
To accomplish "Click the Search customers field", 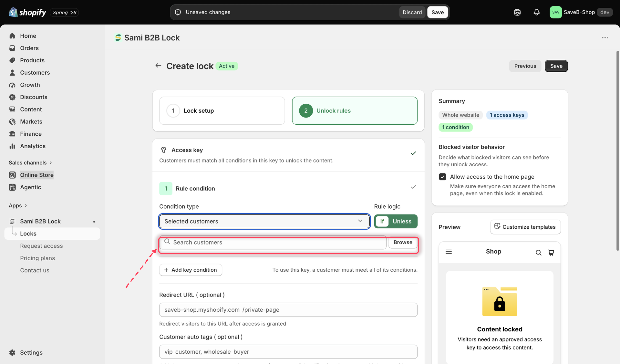I will click(273, 242).
